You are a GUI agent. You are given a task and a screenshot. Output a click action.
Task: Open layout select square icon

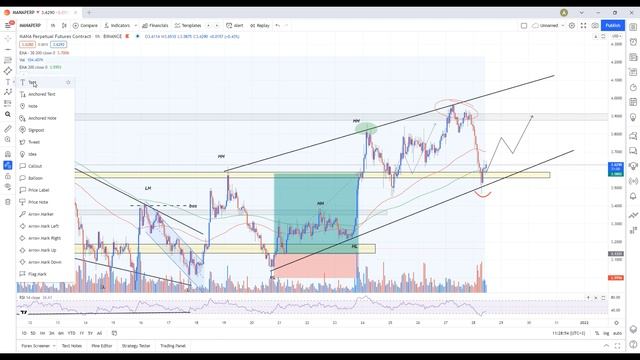click(524, 25)
